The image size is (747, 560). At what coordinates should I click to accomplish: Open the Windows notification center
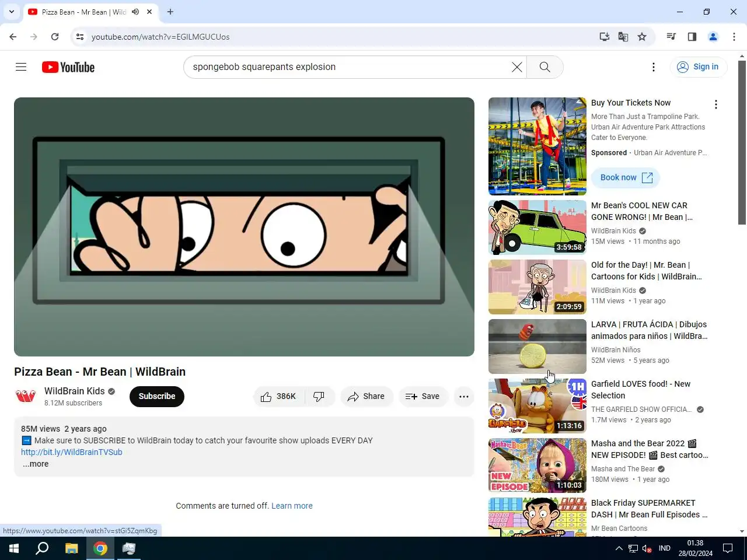pos(728,548)
